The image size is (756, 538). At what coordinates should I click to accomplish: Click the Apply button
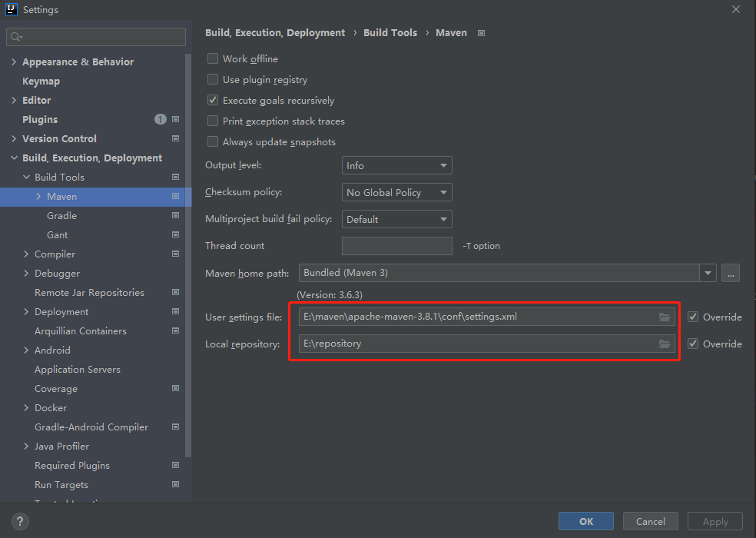coord(715,521)
